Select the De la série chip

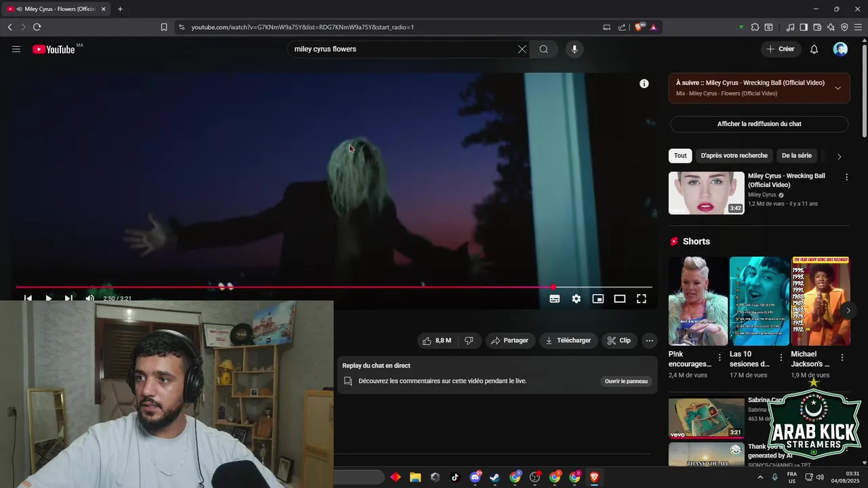click(x=797, y=155)
